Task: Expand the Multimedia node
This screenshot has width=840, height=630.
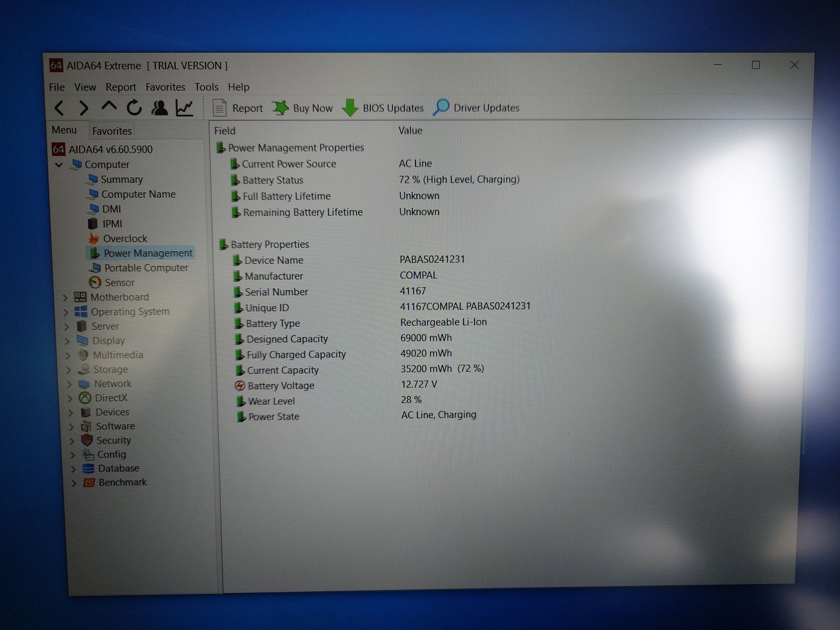Action: (68, 356)
